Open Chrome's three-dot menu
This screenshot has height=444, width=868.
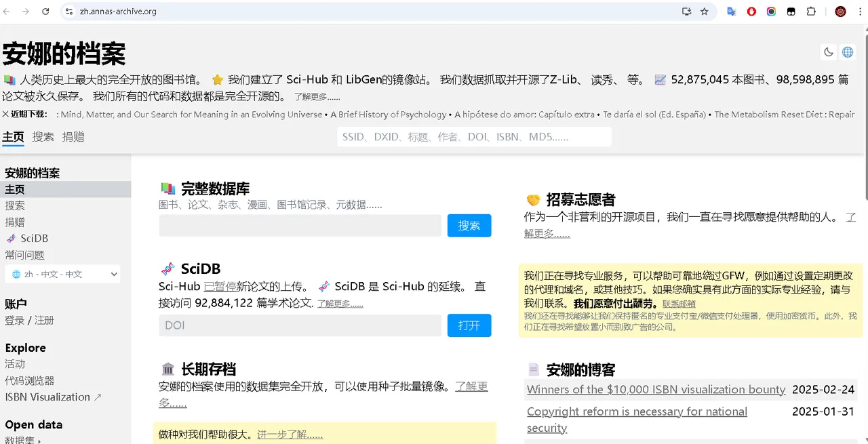tap(859, 12)
